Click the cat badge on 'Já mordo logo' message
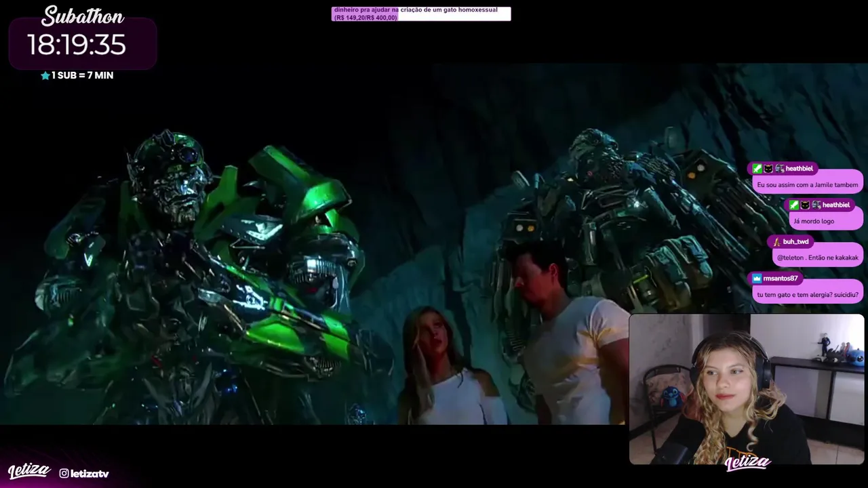The height and width of the screenshot is (488, 868). [805, 205]
